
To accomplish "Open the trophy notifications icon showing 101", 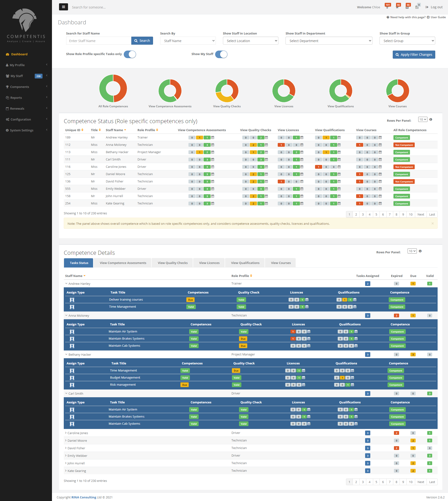I will (x=387, y=7).
